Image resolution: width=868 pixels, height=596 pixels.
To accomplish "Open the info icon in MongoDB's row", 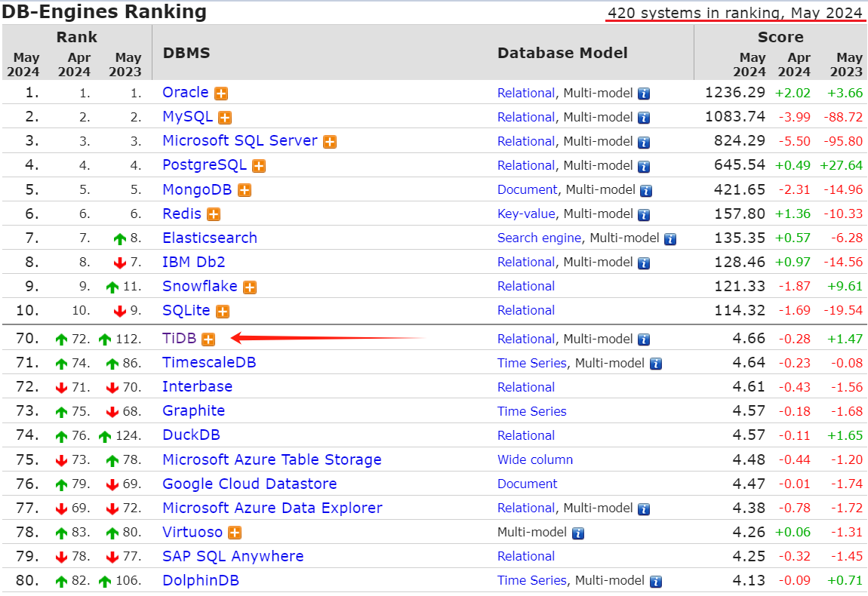I will 646,190.
